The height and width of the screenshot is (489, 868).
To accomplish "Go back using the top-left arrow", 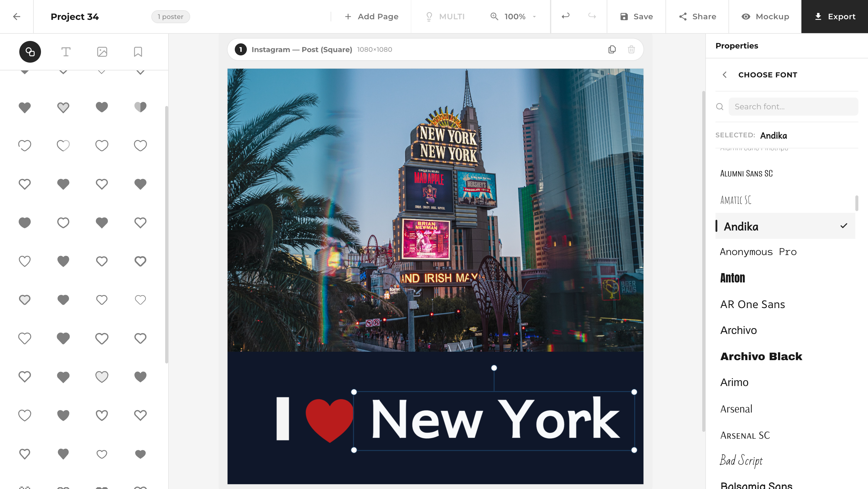I will coord(17,17).
